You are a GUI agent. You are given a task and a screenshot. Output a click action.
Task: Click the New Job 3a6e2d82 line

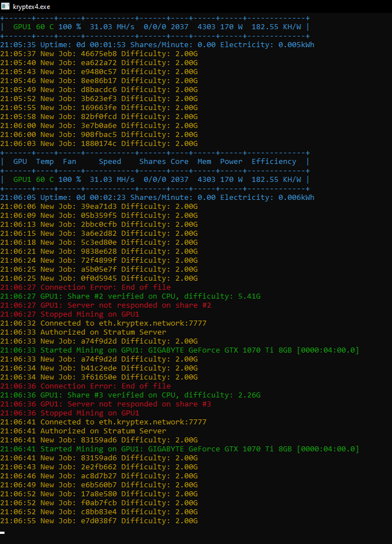tap(99, 234)
